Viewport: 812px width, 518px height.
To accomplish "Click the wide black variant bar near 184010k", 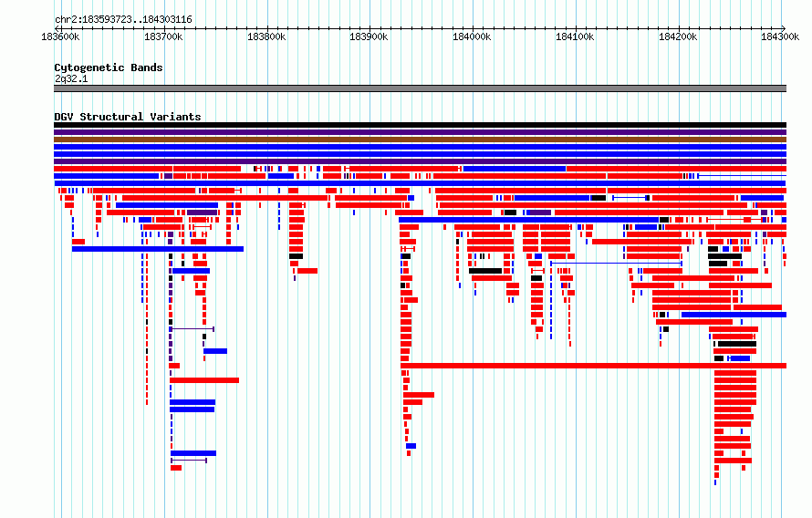I will [485, 271].
